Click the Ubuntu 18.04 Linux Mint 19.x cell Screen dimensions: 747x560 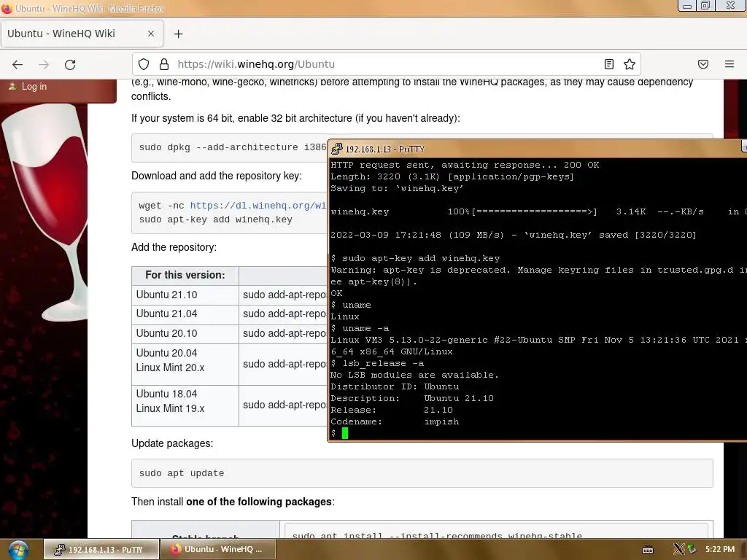click(185, 405)
